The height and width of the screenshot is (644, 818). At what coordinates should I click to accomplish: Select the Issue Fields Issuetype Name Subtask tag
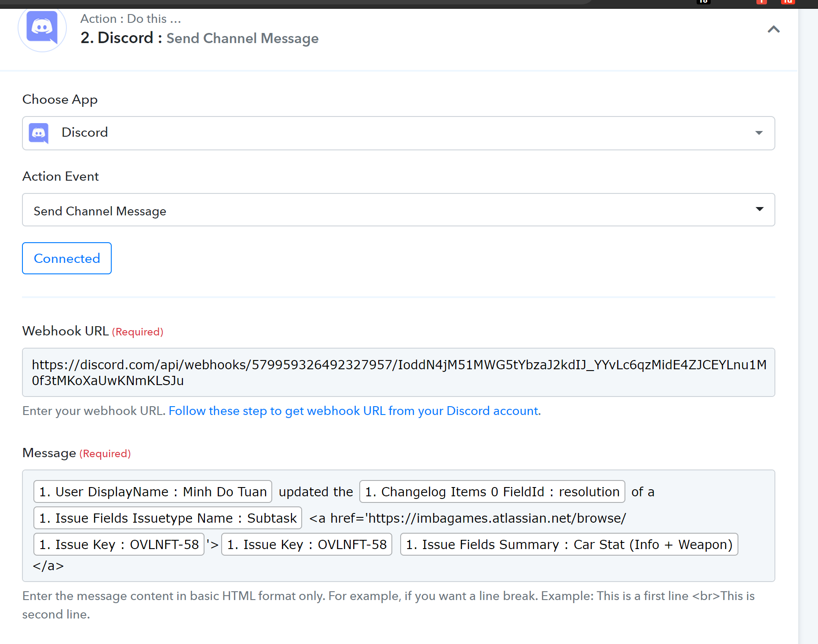tap(168, 518)
